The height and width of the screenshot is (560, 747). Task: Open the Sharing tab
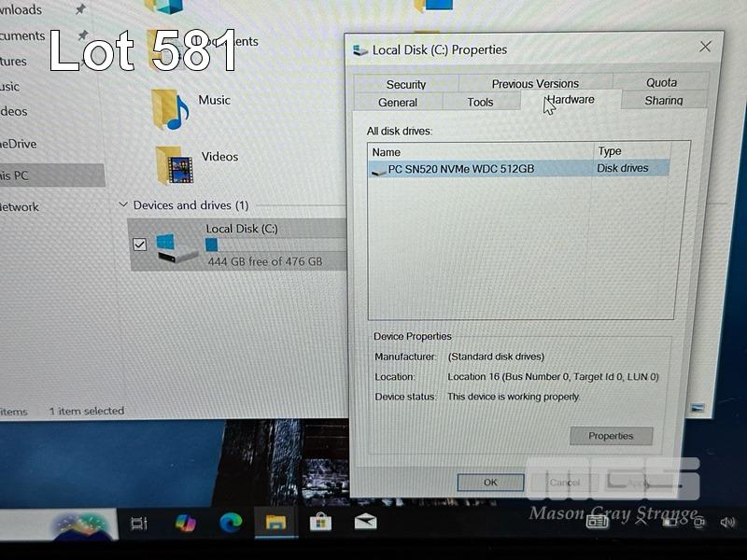coord(664,101)
